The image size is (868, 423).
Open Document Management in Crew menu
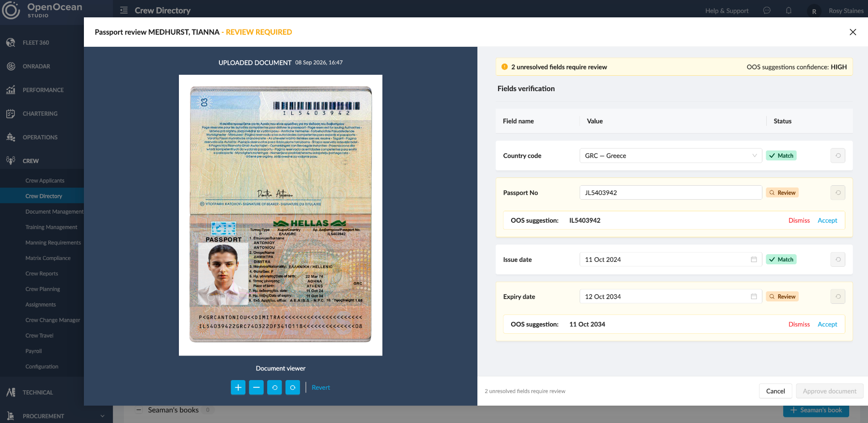coord(54,212)
